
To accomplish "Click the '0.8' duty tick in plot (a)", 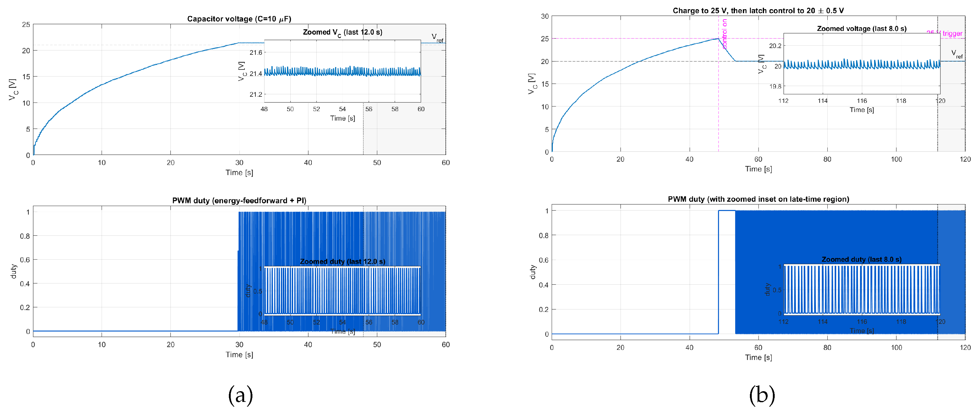I will click(x=25, y=236).
